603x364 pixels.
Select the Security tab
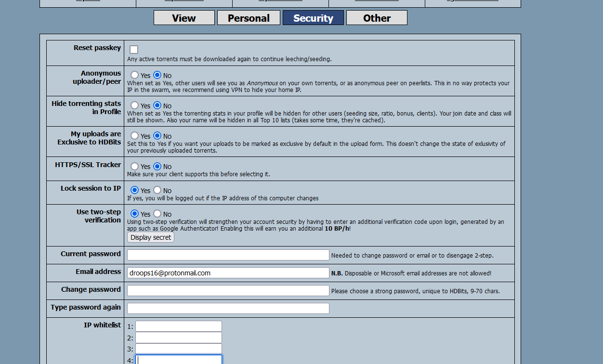coord(313,18)
